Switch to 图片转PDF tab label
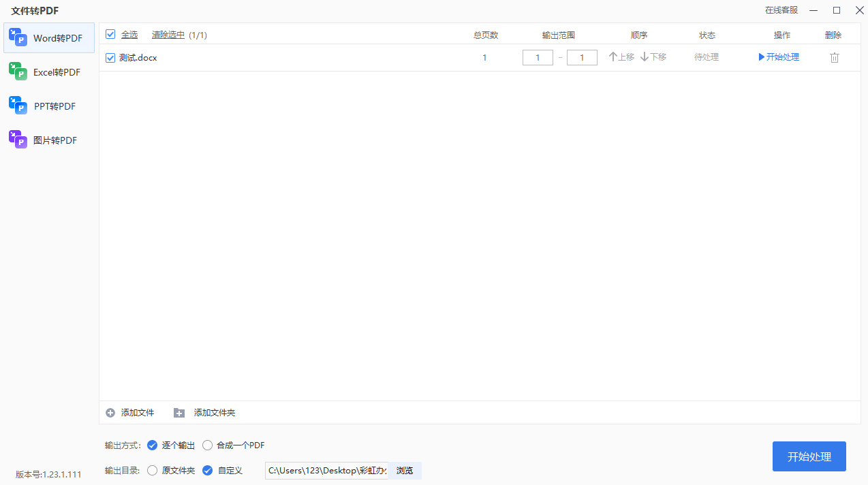The image size is (868, 485). tap(55, 140)
